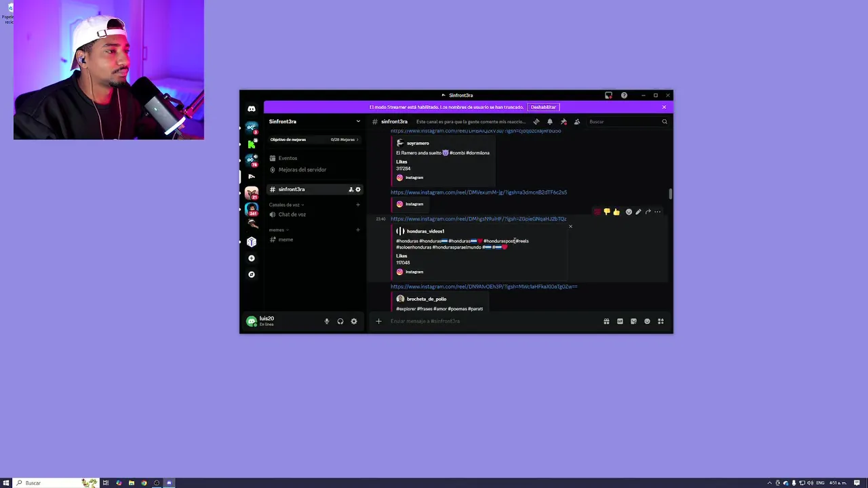Join Chat de voz voice channel
Viewport: 868px width, 488px height.
(315, 215)
